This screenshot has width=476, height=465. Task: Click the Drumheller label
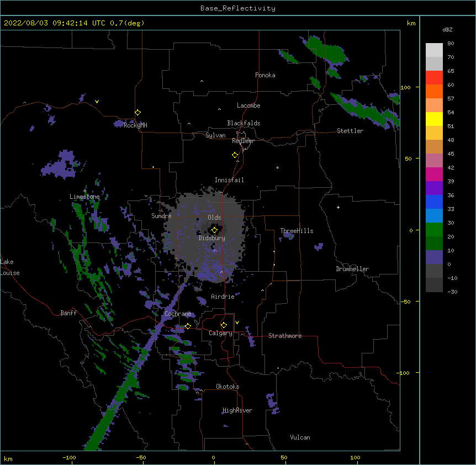[x=352, y=269]
